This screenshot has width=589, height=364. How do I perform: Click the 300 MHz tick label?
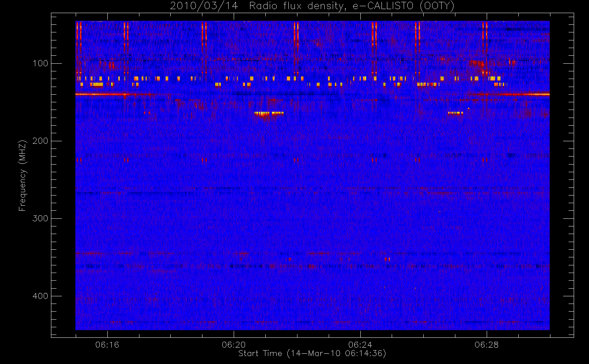tap(40, 218)
